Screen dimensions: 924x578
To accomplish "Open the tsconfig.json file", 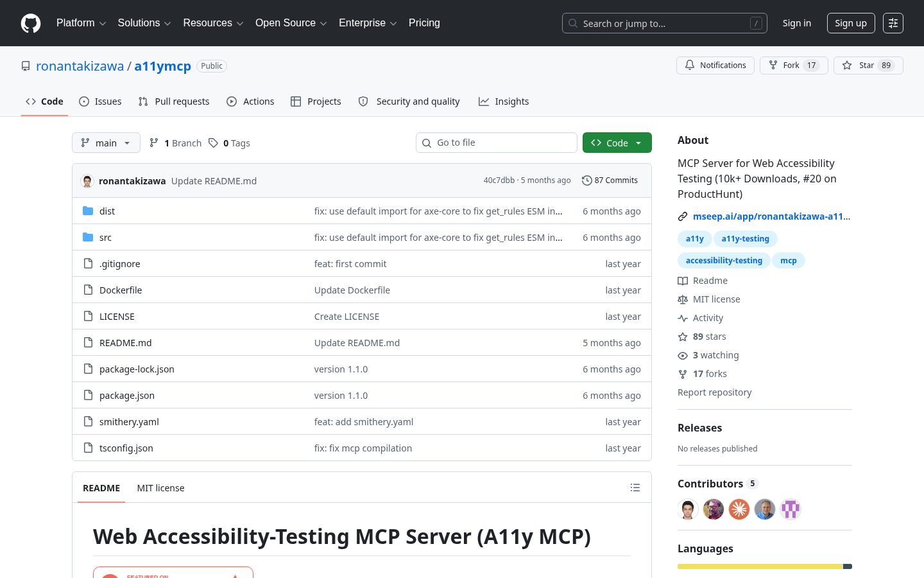I will (126, 448).
